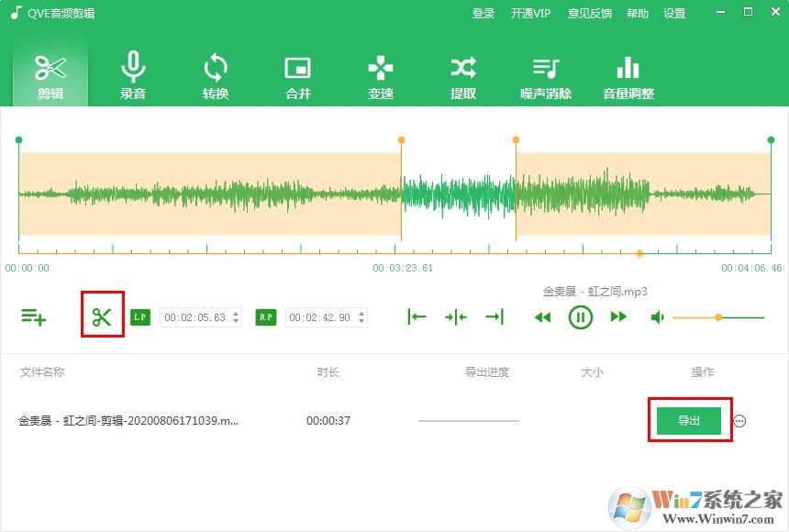789x532 pixels.
Task: Open the 开通VIP upgrade page
Action: tap(530, 13)
